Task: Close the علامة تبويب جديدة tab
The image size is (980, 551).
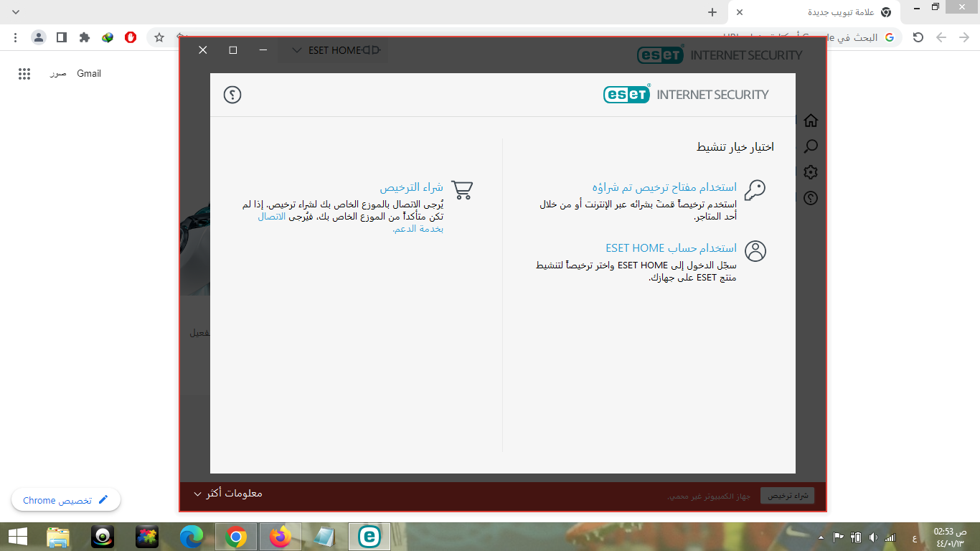Action: coord(740,12)
